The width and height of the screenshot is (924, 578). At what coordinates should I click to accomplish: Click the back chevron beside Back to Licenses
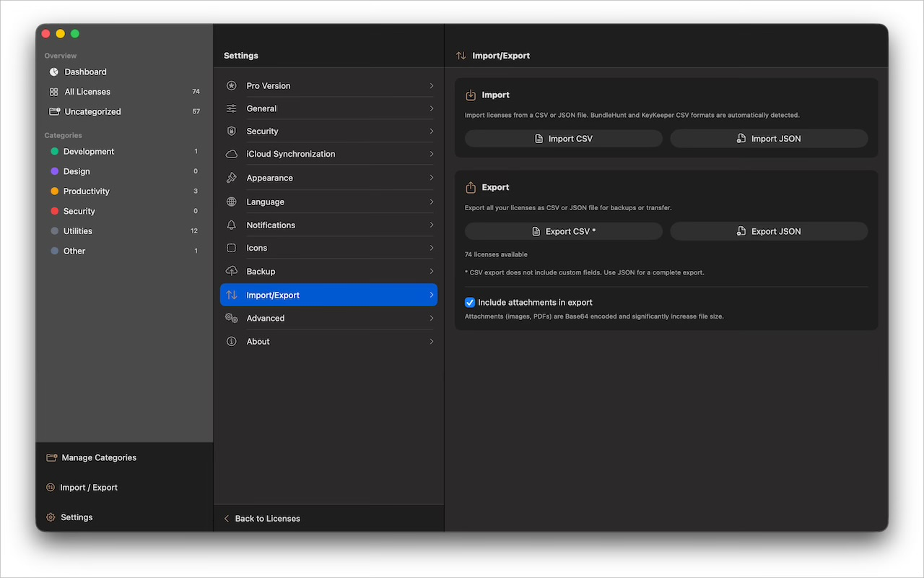226,518
